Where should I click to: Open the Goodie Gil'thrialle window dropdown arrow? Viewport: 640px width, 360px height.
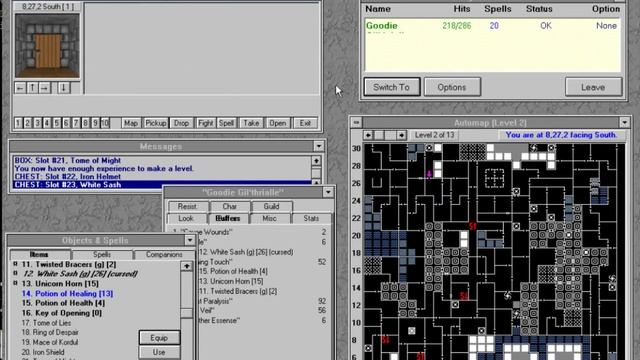coord(328,192)
